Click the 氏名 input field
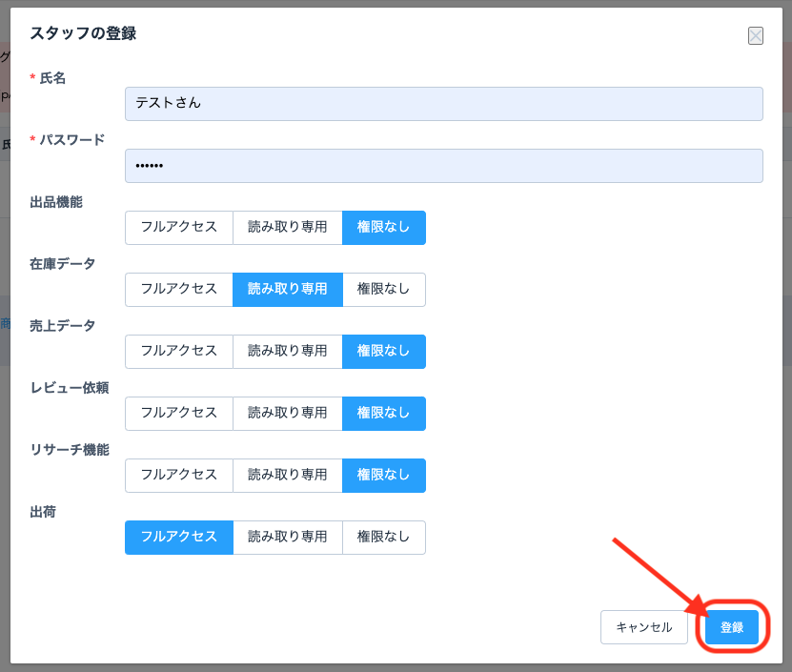The width and height of the screenshot is (792, 672). (x=443, y=104)
